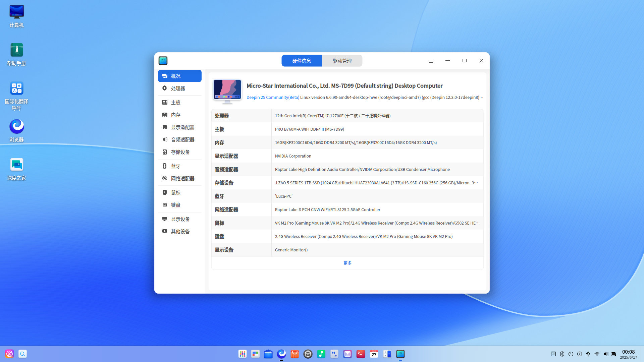644x362 pixels.
Task: Click the NVIDIA Corporation display adapter value
Action: tap(293, 156)
